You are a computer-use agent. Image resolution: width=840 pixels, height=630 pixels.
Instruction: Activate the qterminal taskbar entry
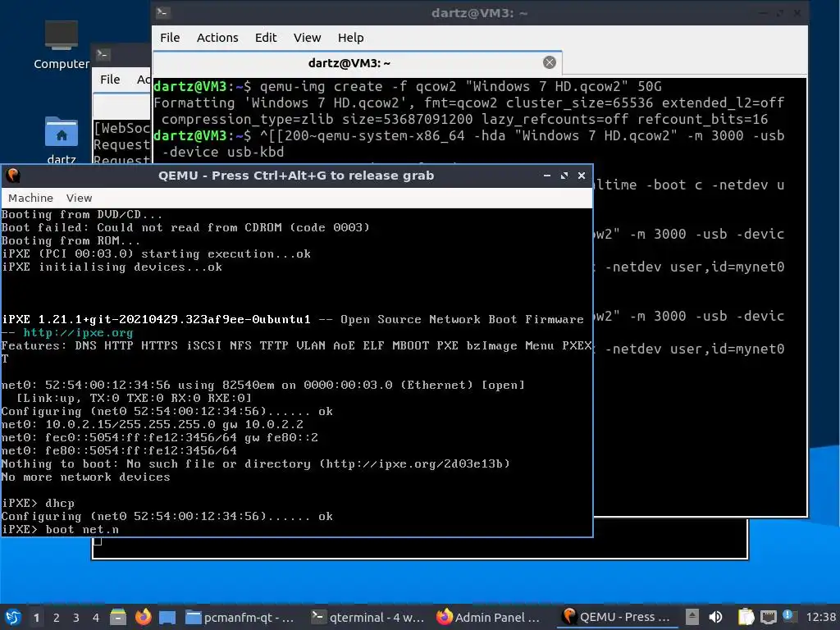[367, 618]
